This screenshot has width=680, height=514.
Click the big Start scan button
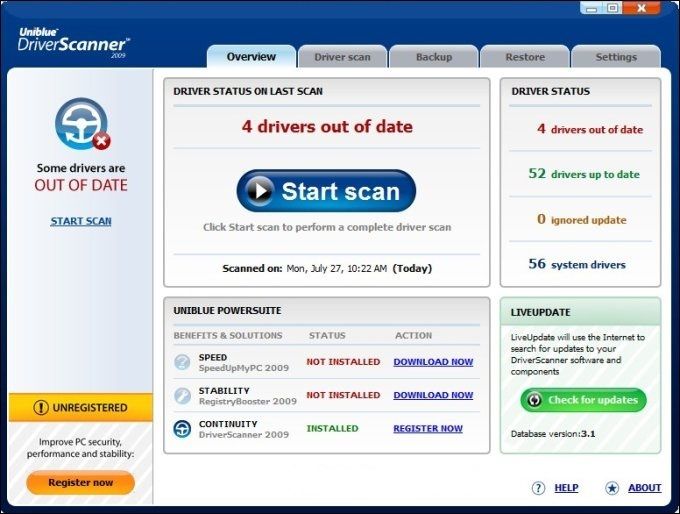click(326, 191)
